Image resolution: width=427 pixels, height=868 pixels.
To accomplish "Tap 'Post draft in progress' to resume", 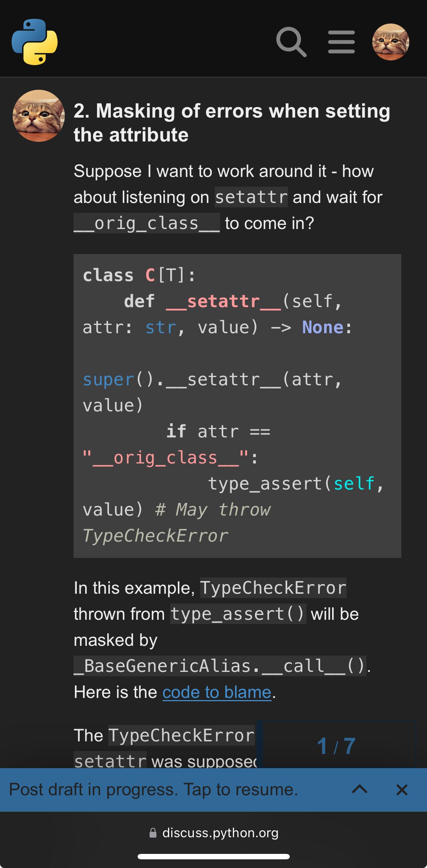I will tap(154, 789).
